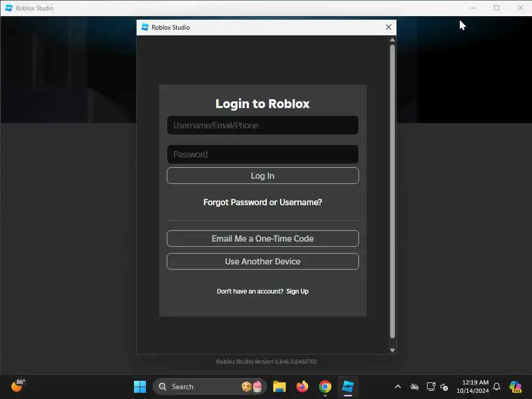The width and height of the screenshot is (532, 399).
Task: Open the weather widget showing 86°
Action: click(18, 386)
